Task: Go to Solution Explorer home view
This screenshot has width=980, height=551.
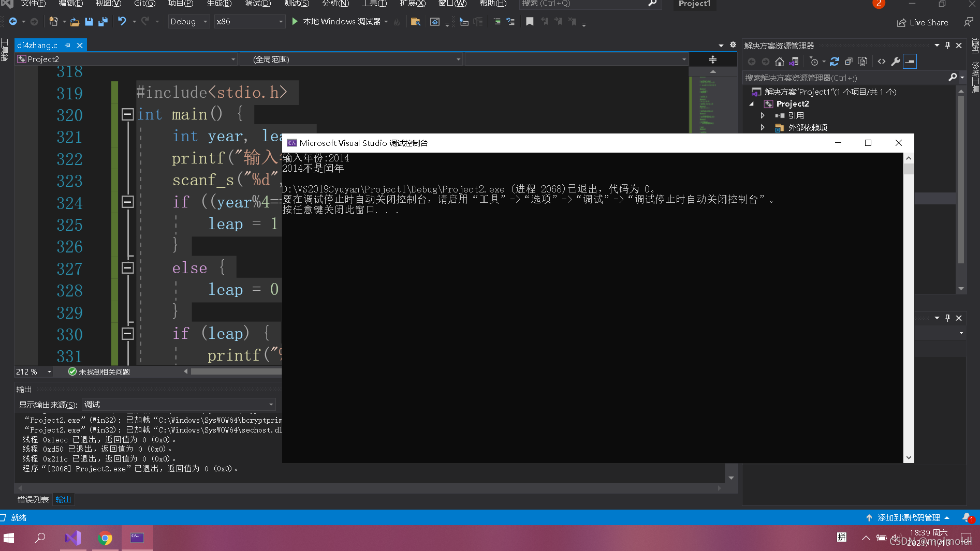Action: [x=779, y=62]
